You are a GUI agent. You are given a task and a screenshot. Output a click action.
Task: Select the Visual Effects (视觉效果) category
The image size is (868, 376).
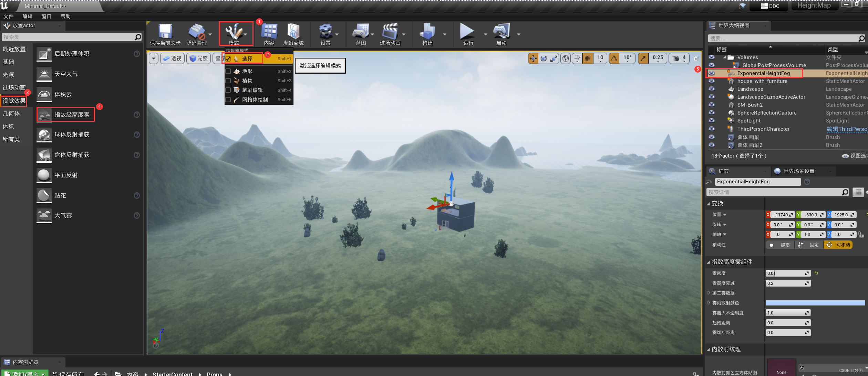pos(14,101)
